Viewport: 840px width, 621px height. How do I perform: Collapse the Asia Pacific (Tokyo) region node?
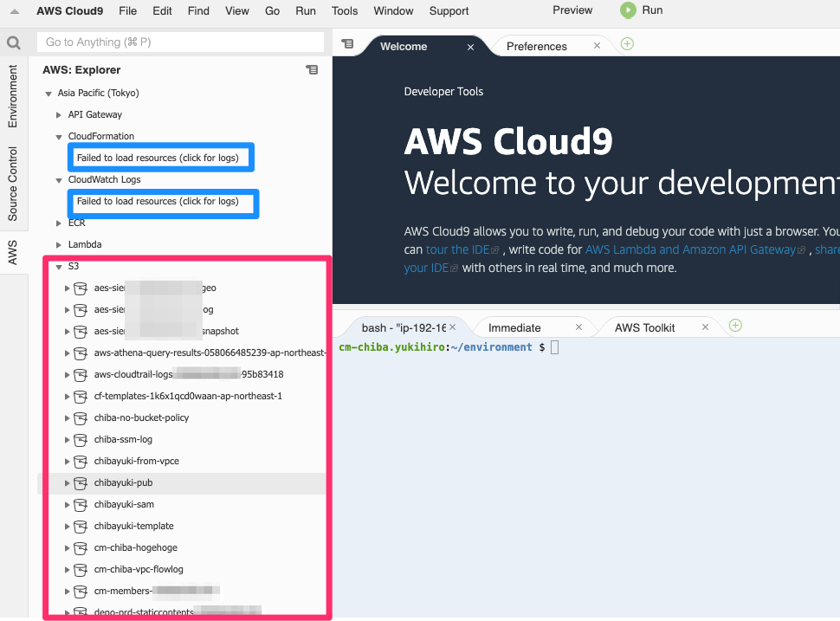pos(48,93)
